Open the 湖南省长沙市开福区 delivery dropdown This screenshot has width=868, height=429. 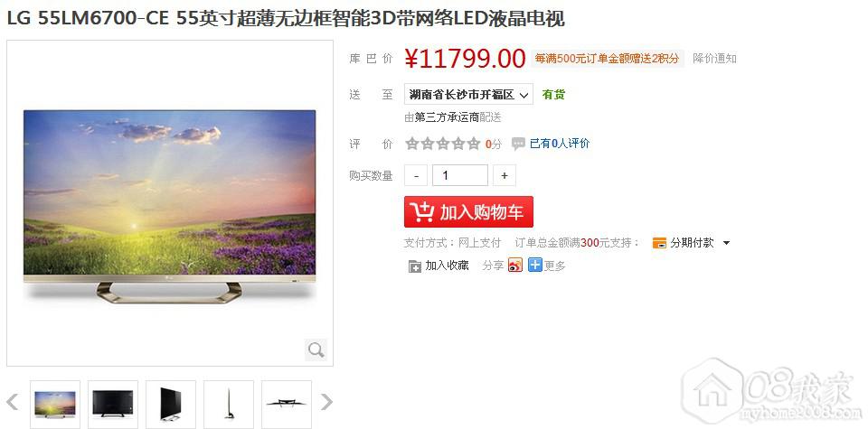click(x=469, y=94)
